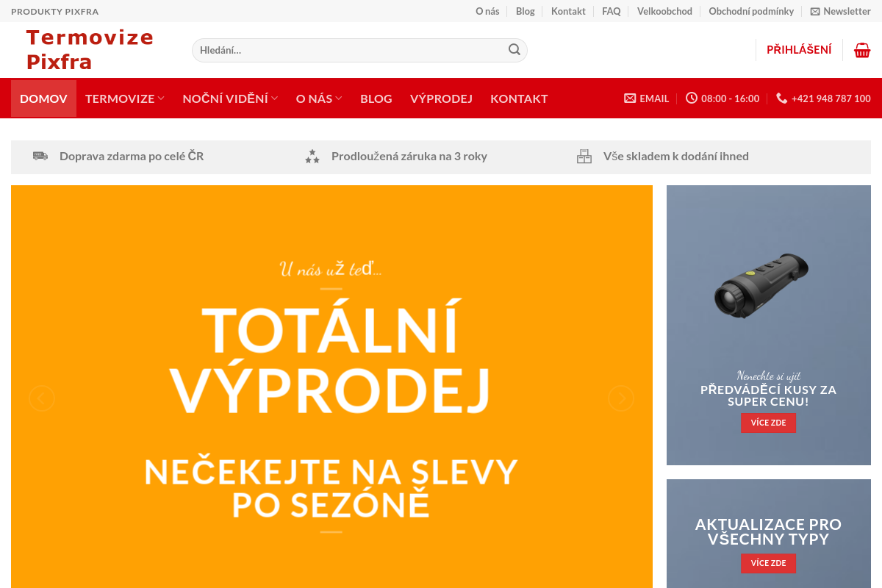Click the shopping cart icon

pos(861,49)
